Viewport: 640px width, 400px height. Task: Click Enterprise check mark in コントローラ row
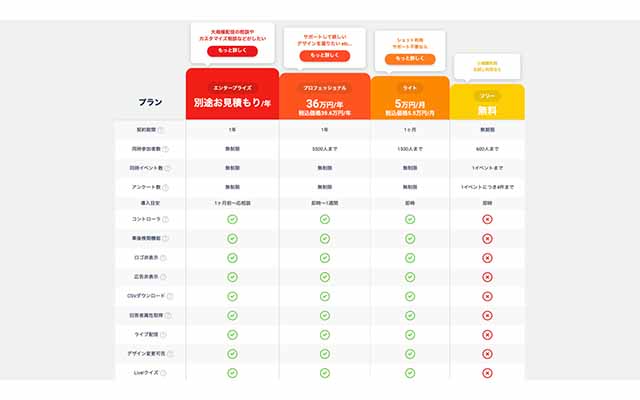tap(232, 220)
